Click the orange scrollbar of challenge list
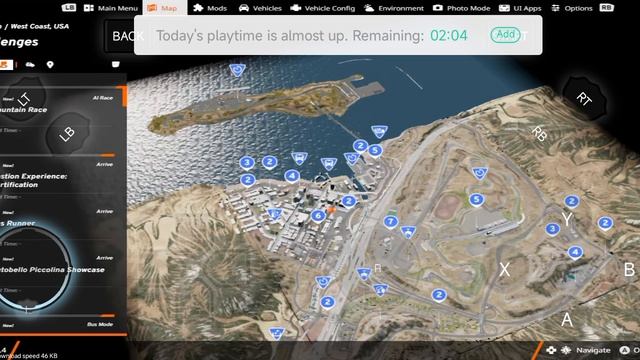The height and width of the screenshot is (360, 640). point(124,96)
